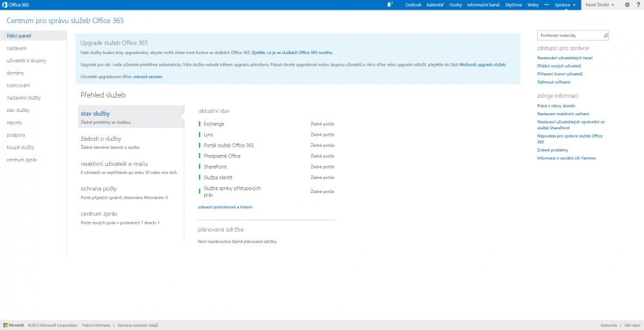This screenshot has width=644, height=330.
Task: Open the ellipsis more menu
Action: pos(546,5)
